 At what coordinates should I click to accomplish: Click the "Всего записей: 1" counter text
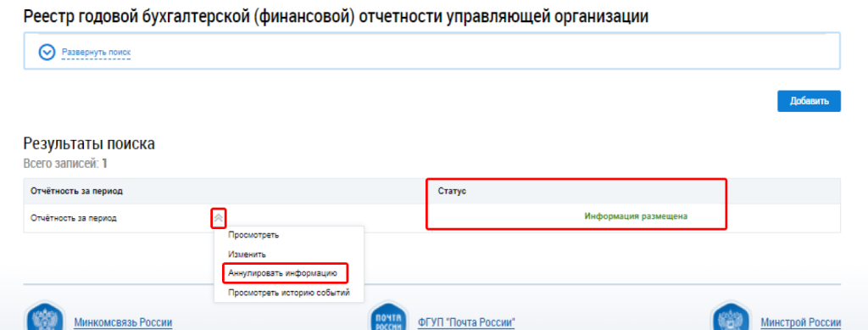[x=65, y=164]
